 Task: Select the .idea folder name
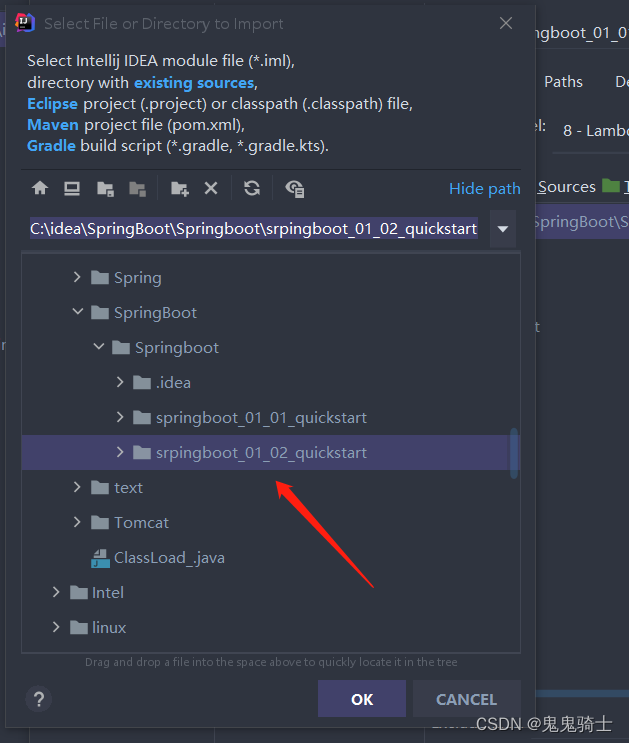(x=173, y=382)
